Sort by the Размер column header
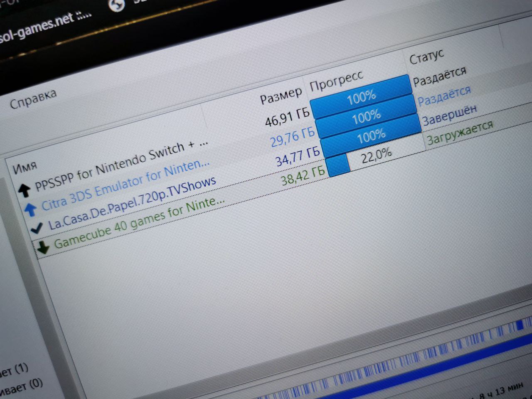This screenshot has width=532, height=399. tap(281, 96)
